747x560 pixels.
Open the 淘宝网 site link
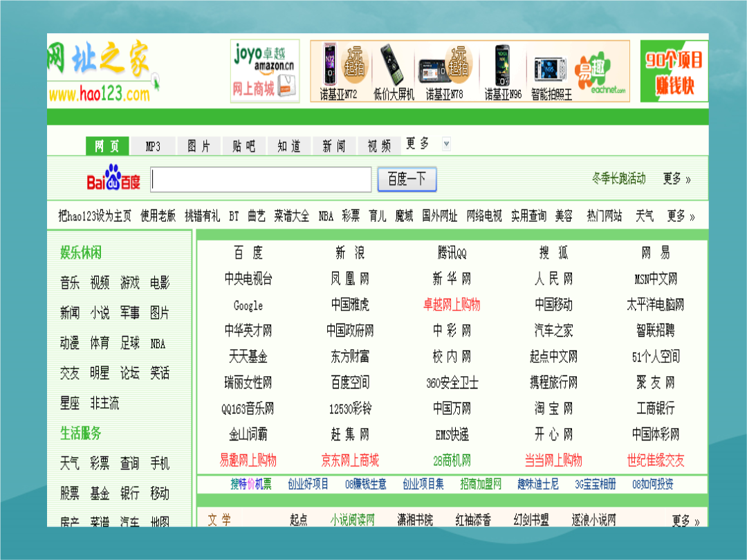tap(553, 409)
